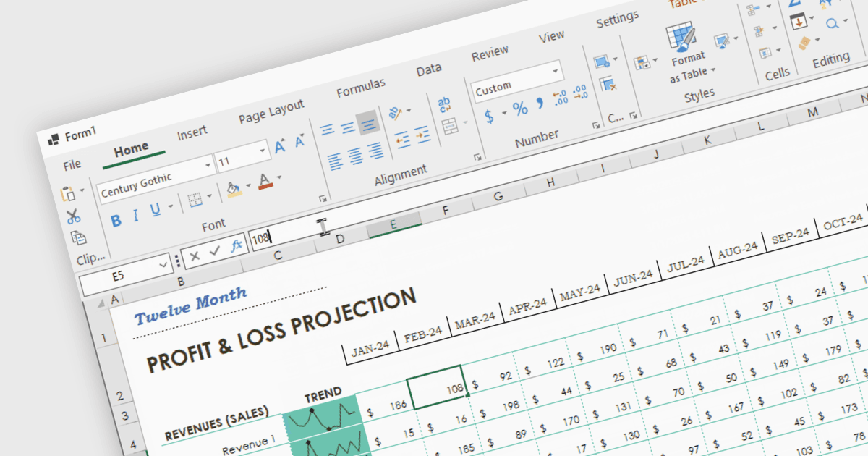This screenshot has height=456, width=868.
Task: Open font size 11 dropdown
Action: pyautogui.click(x=263, y=151)
